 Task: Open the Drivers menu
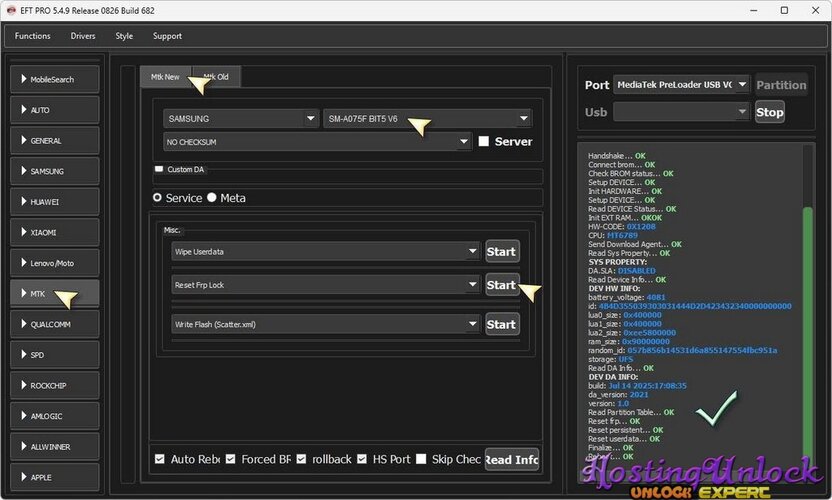click(83, 36)
